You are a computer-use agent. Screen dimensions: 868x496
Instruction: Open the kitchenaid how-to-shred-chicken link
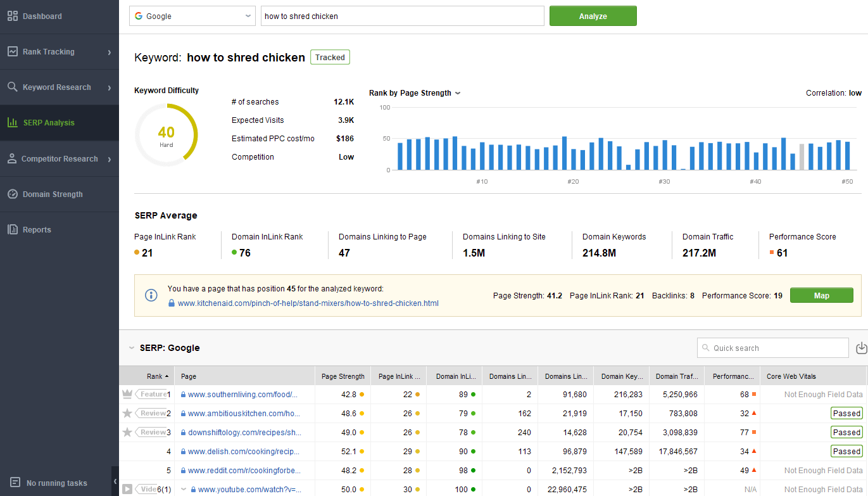coord(308,303)
